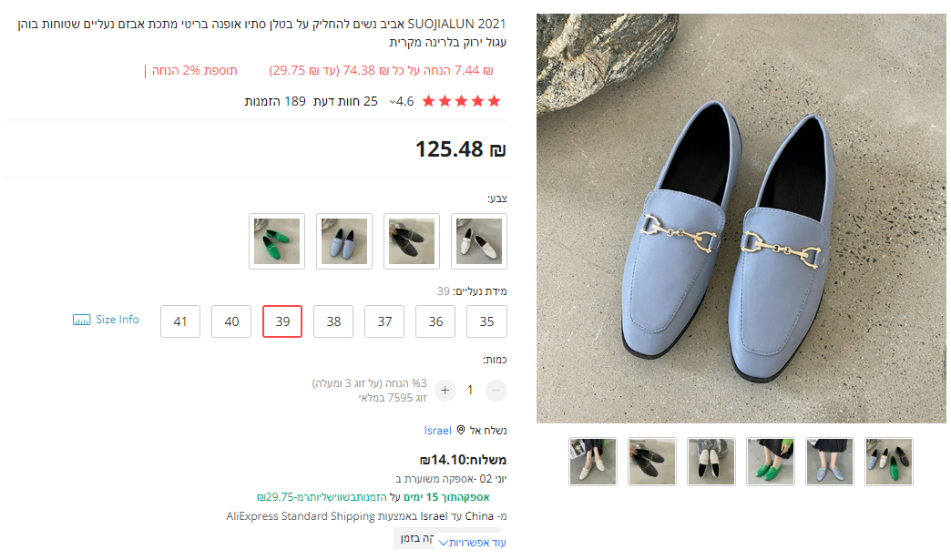Screen dimensions: 951x560
Task: Expand the rating dropdown arrow beside 4.6
Action: 393,101
